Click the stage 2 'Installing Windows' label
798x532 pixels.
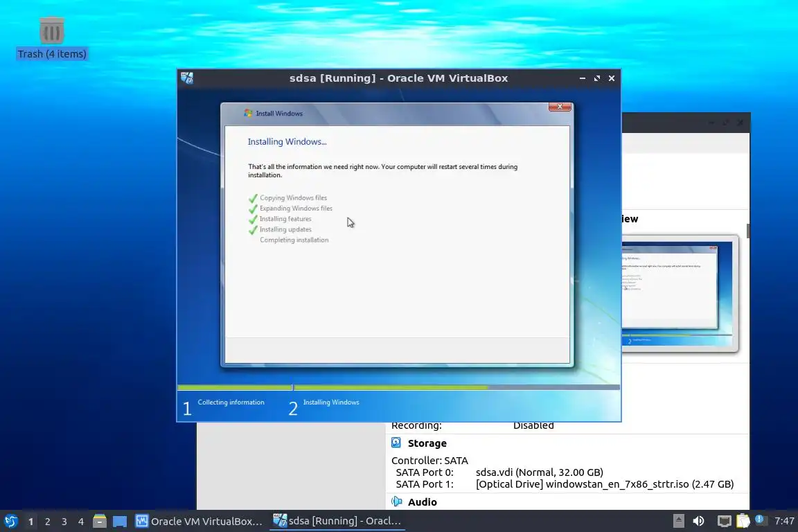click(331, 402)
